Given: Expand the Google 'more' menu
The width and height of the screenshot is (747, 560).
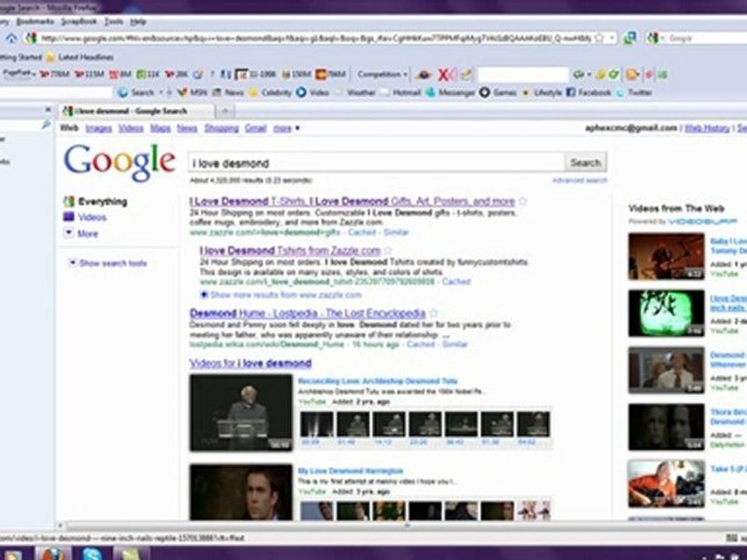Looking at the screenshot, I should pos(286,128).
